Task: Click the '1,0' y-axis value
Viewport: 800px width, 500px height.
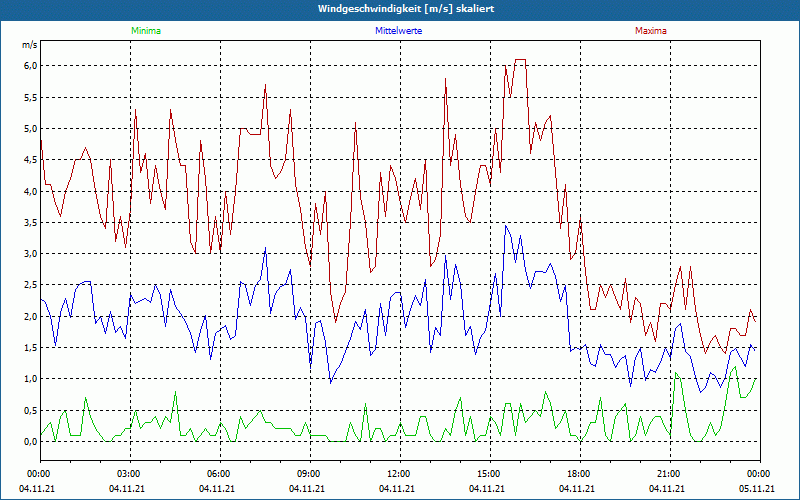Action: tap(31, 379)
